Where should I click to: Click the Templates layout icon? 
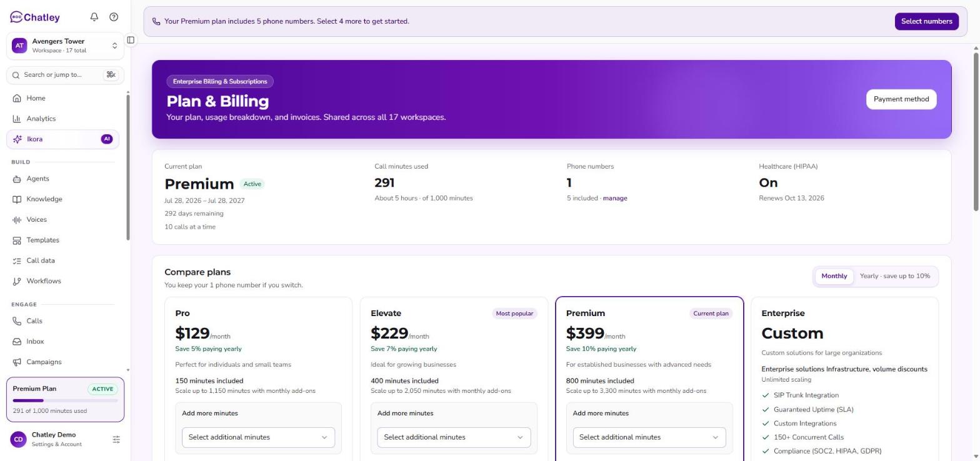(x=17, y=240)
